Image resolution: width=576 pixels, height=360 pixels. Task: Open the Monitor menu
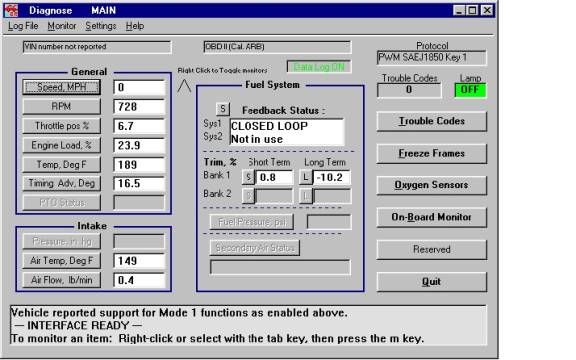coord(62,26)
